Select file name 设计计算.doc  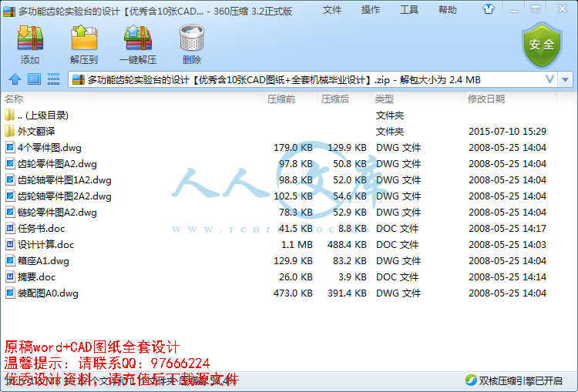pyautogui.click(x=45, y=245)
